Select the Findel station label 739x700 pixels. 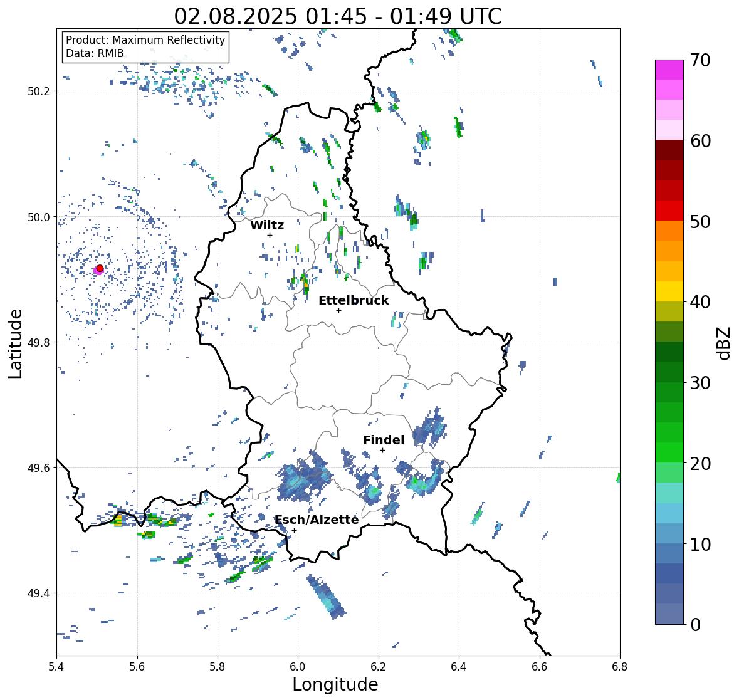click(x=383, y=440)
